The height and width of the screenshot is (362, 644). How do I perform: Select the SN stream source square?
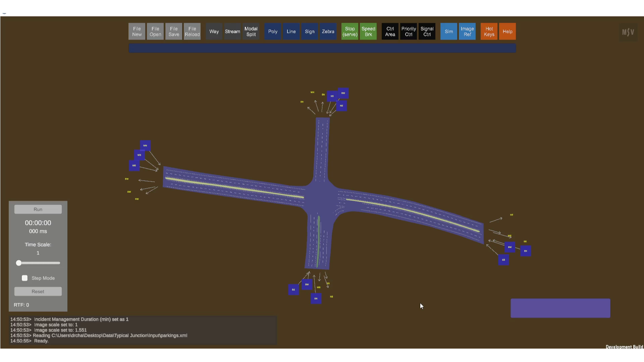point(316,298)
